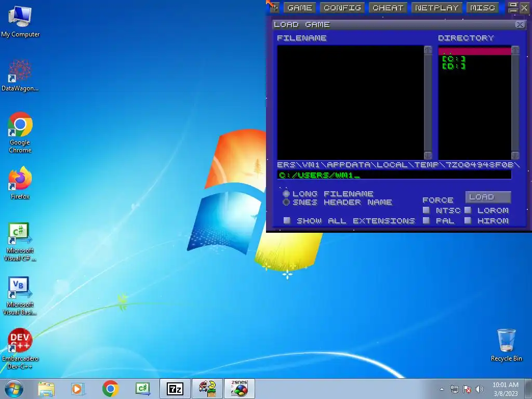Switch to the ZSNES taskbar item
The height and width of the screenshot is (399, 532).
pos(240,389)
